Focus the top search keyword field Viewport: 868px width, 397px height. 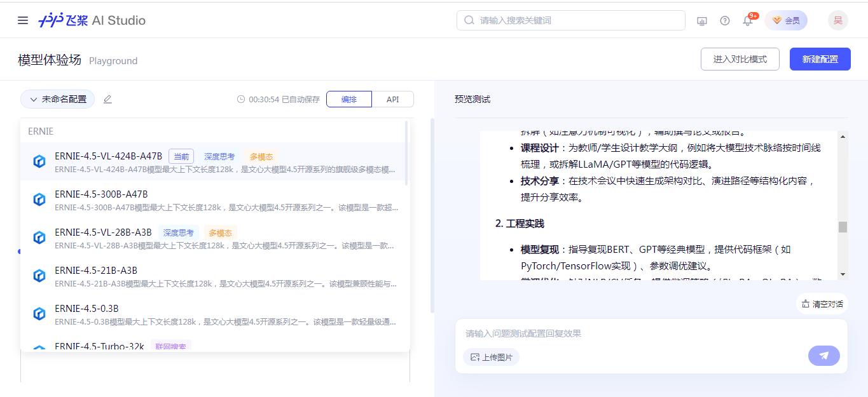tap(571, 20)
